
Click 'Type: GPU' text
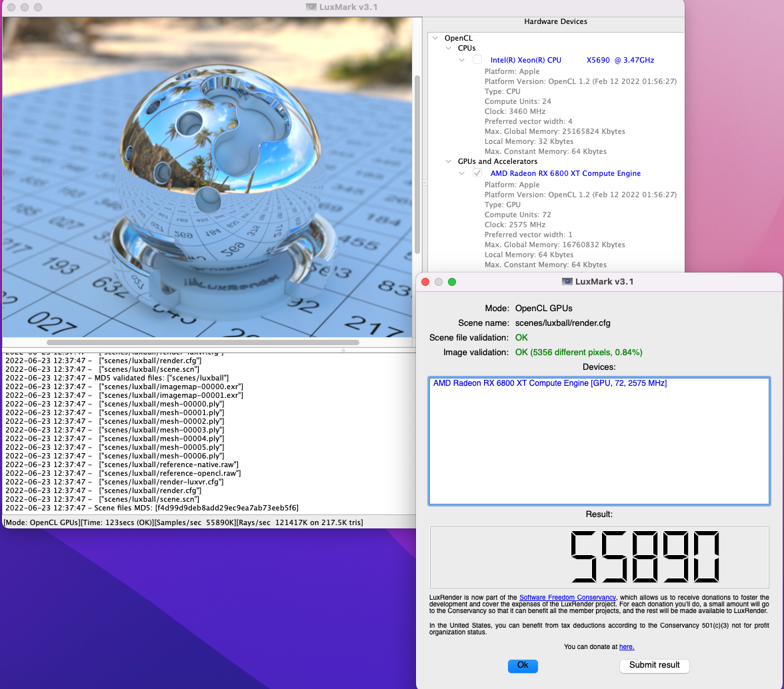click(x=503, y=205)
